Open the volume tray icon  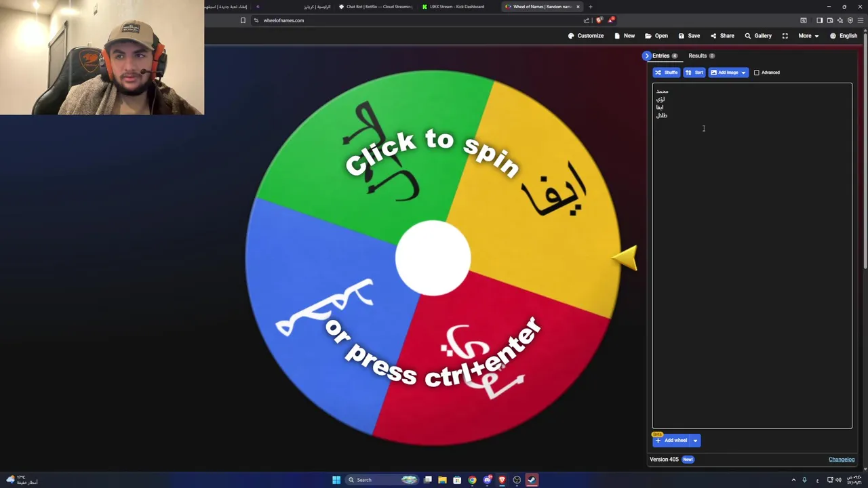(x=838, y=480)
